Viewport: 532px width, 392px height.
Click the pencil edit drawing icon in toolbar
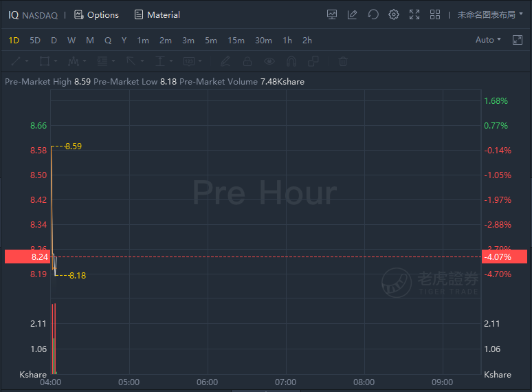pos(225,61)
